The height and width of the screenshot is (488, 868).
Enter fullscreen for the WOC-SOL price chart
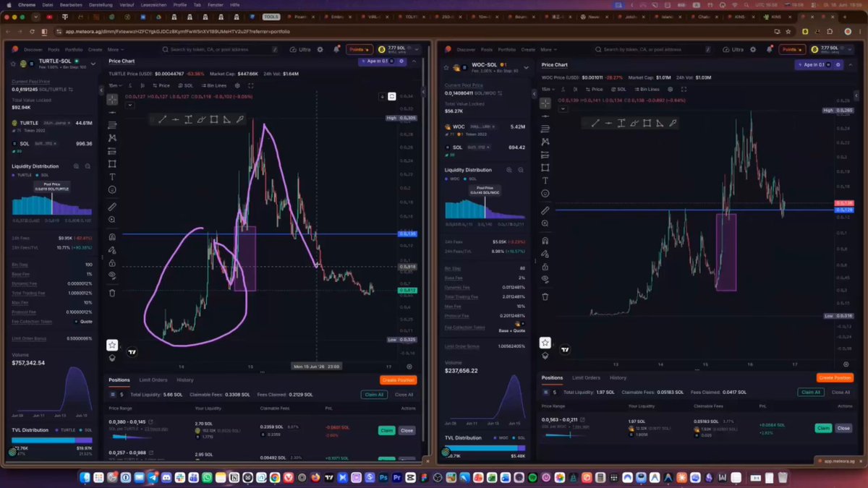click(684, 89)
